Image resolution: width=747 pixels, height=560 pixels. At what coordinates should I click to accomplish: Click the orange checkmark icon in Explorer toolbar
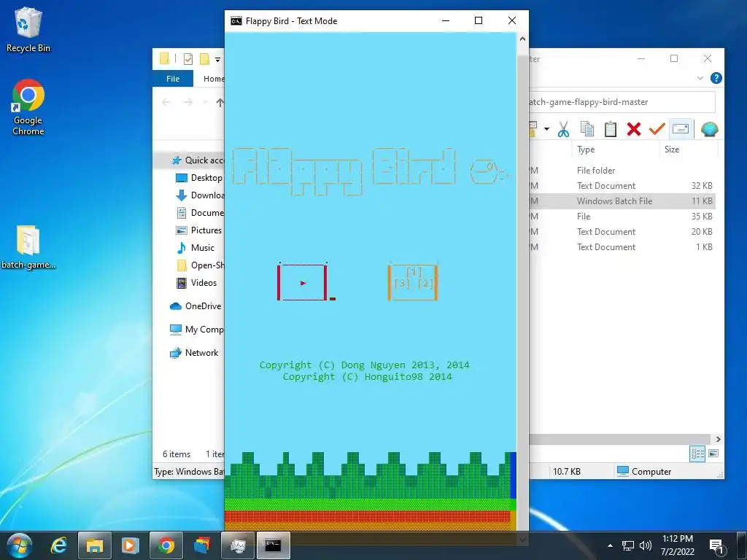(x=657, y=129)
